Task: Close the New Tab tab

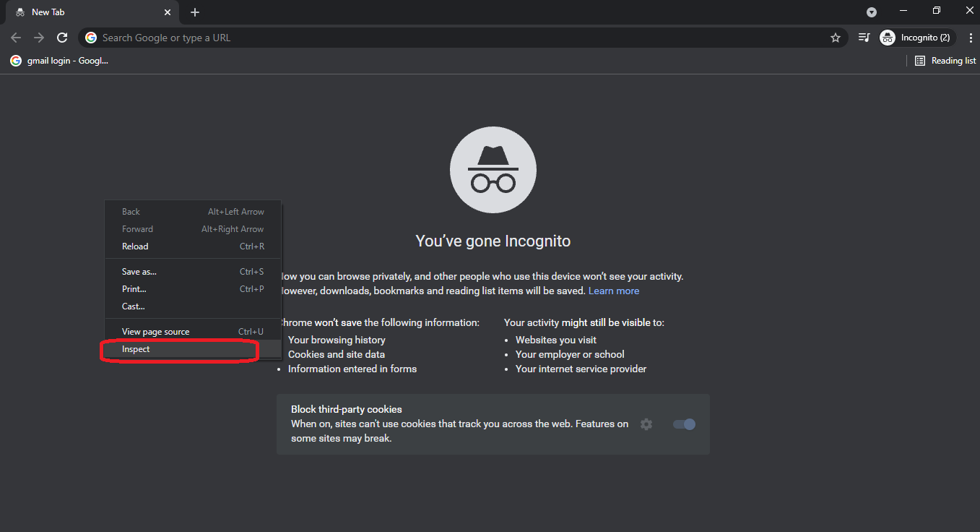Action: [x=168, y=12]
